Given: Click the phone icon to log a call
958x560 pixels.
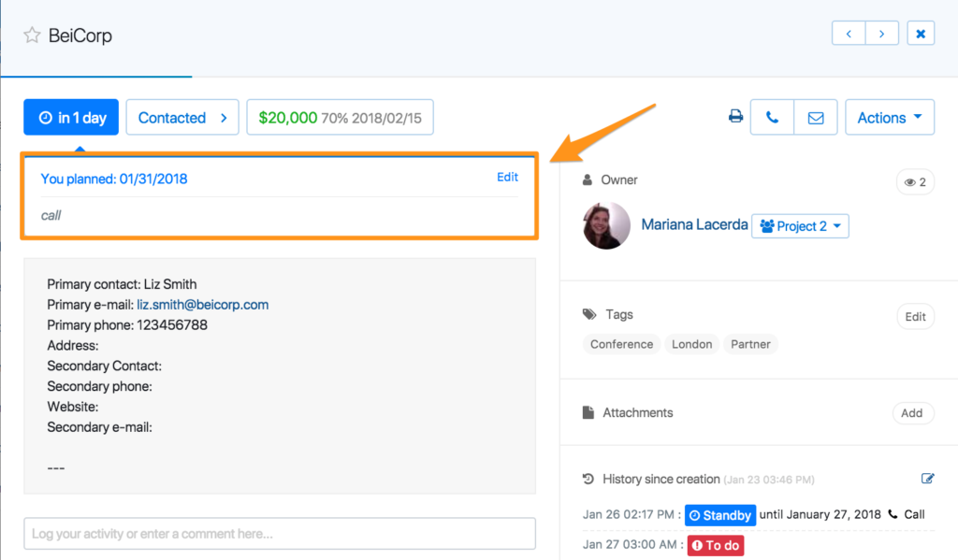Looking at the screenshot, I should pyautogui.click(x=772, y=116).
